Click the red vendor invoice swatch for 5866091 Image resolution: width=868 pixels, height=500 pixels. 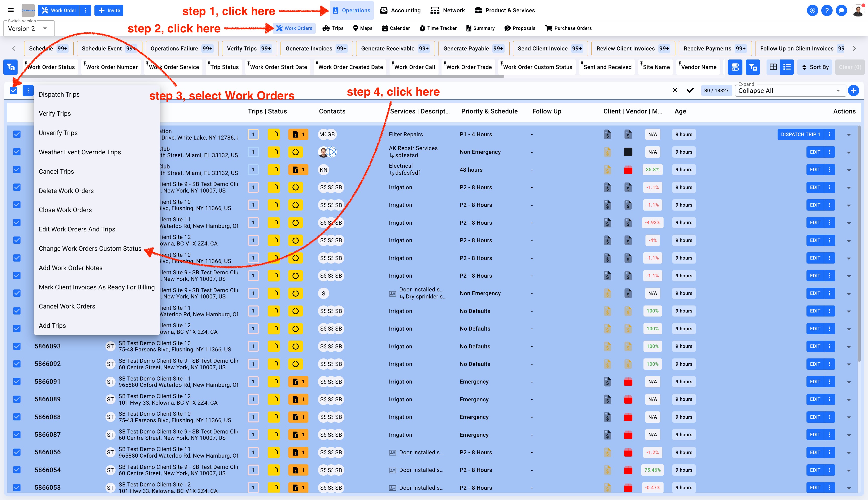pos(628,382)
